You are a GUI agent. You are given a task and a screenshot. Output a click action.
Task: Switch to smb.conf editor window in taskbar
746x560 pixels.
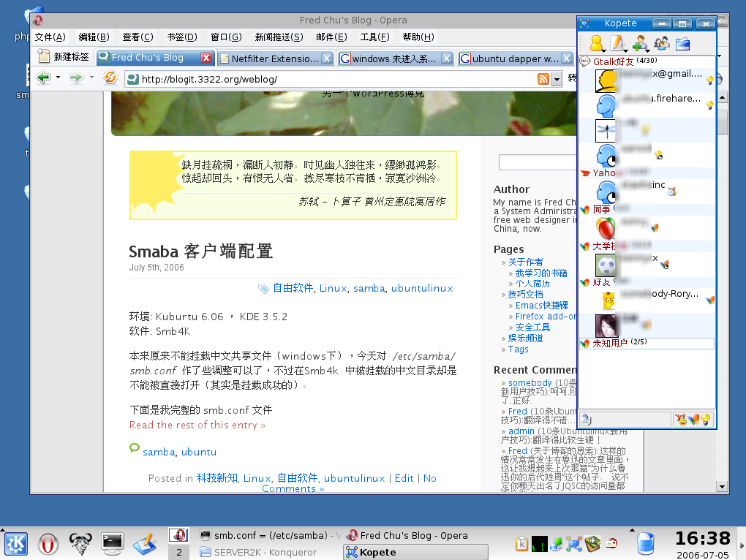click(269, 535)
